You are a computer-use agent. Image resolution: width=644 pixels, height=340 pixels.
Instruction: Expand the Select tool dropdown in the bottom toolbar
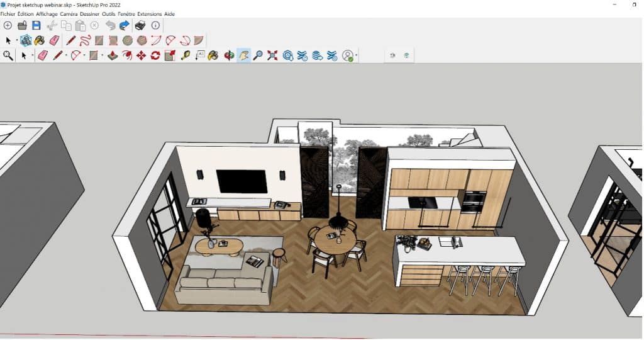pyautogui.click(x=33, y=55)
